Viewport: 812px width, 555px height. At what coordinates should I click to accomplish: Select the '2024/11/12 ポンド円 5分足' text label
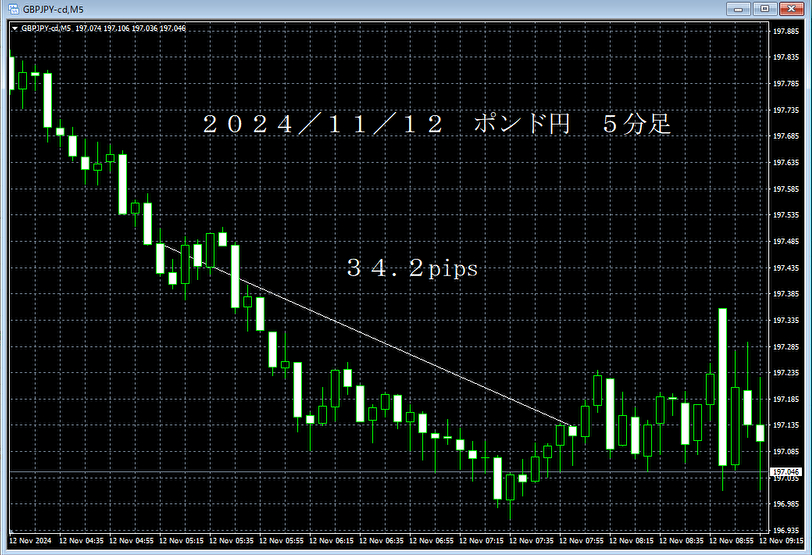(x=437, y=124)
